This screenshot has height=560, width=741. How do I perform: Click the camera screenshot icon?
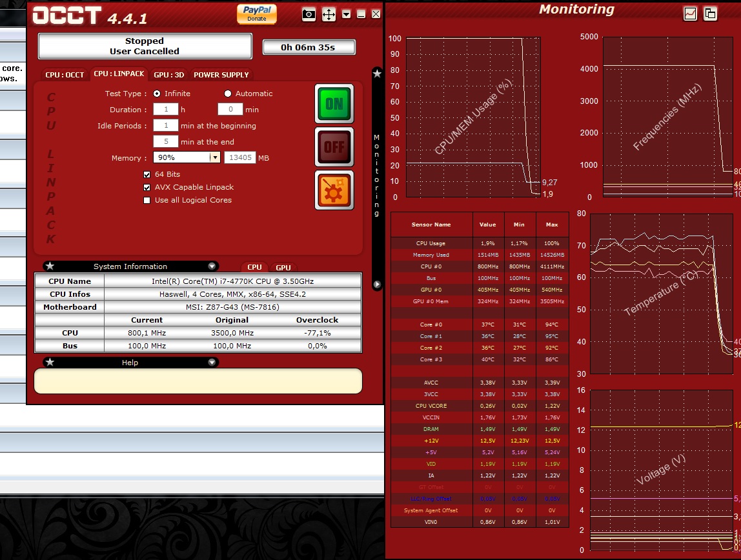(x=309, y=14)
